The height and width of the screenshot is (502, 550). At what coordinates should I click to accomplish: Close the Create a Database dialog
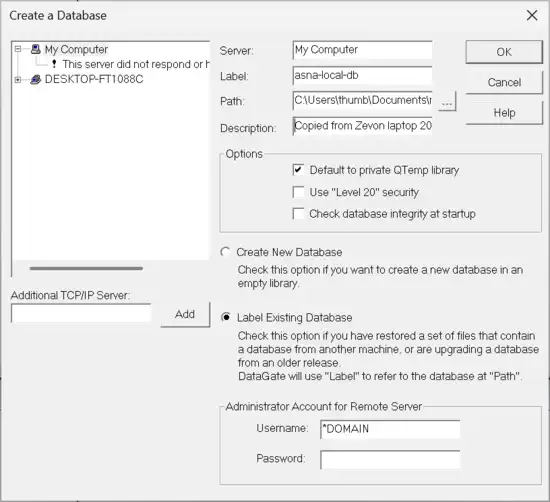coord(532,15)
